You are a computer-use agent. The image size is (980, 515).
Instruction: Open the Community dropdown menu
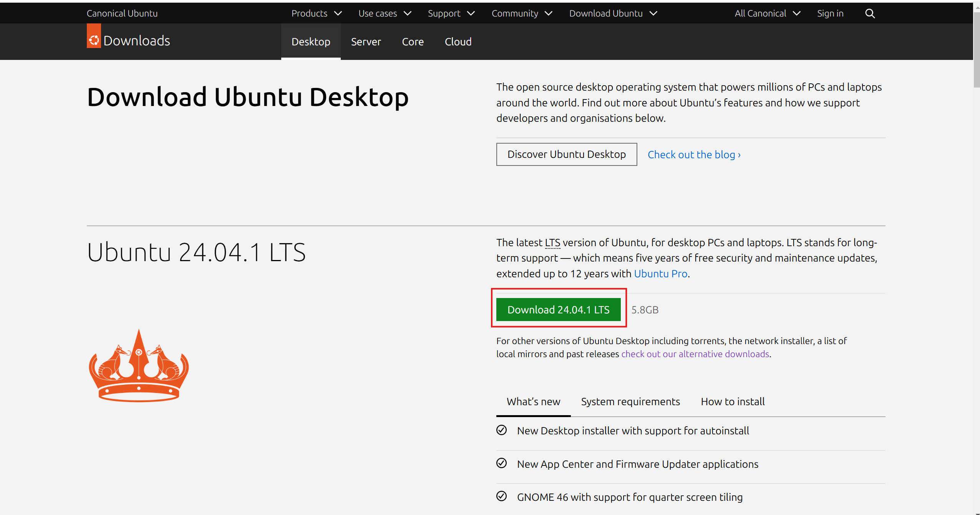point(522,14)
